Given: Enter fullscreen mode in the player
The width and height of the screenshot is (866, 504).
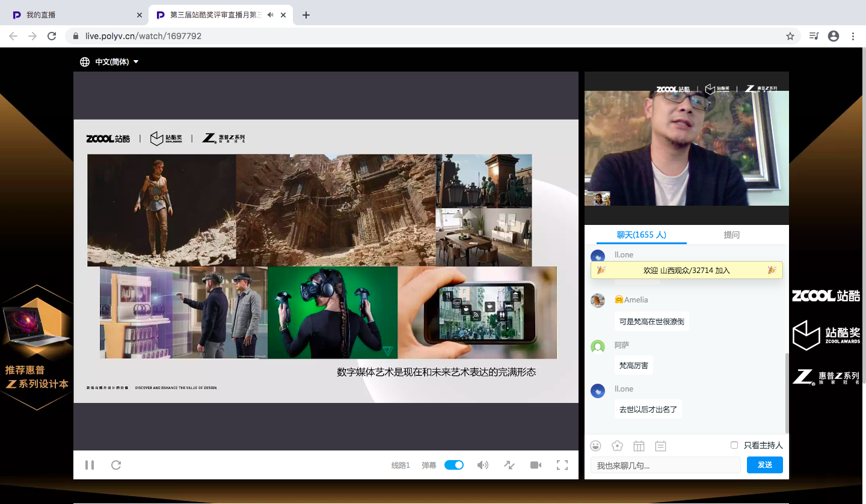Looking at the screenshot, I should (562, 465).
